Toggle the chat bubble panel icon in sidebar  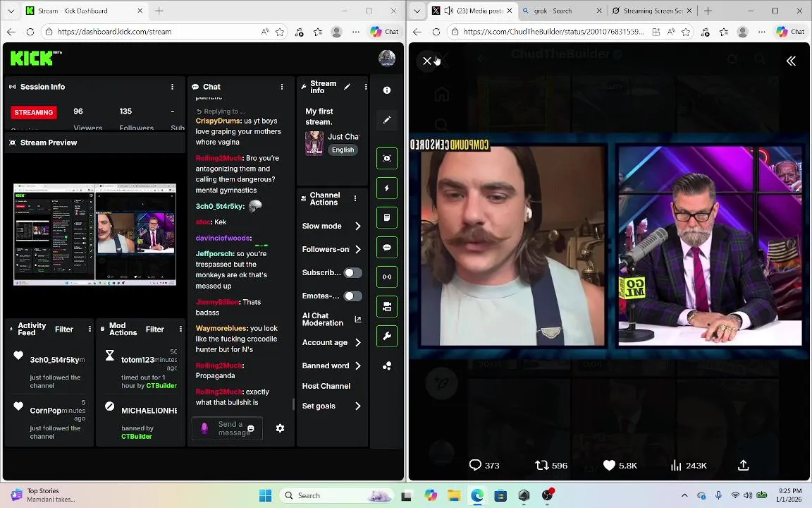pyautogui.click(x=387, y=247)
